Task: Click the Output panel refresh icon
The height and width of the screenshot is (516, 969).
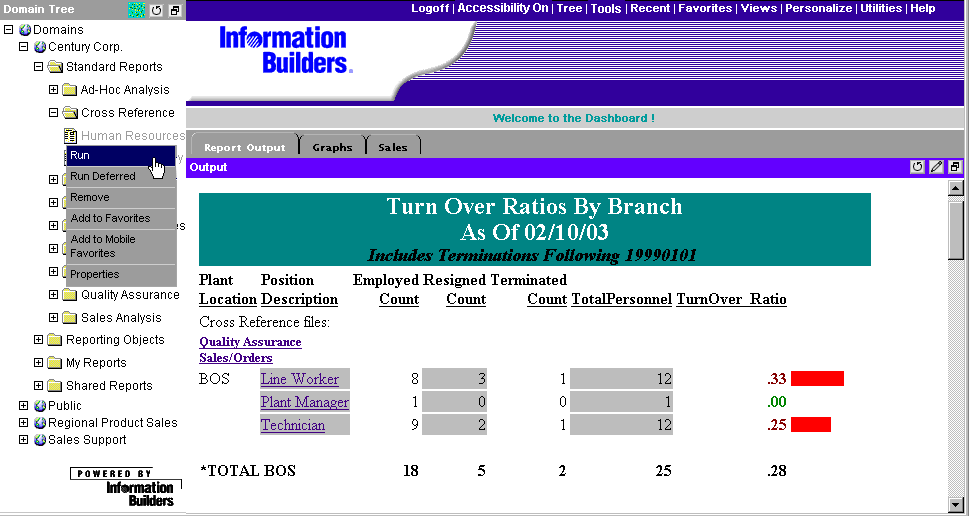Action: point(918,167)
